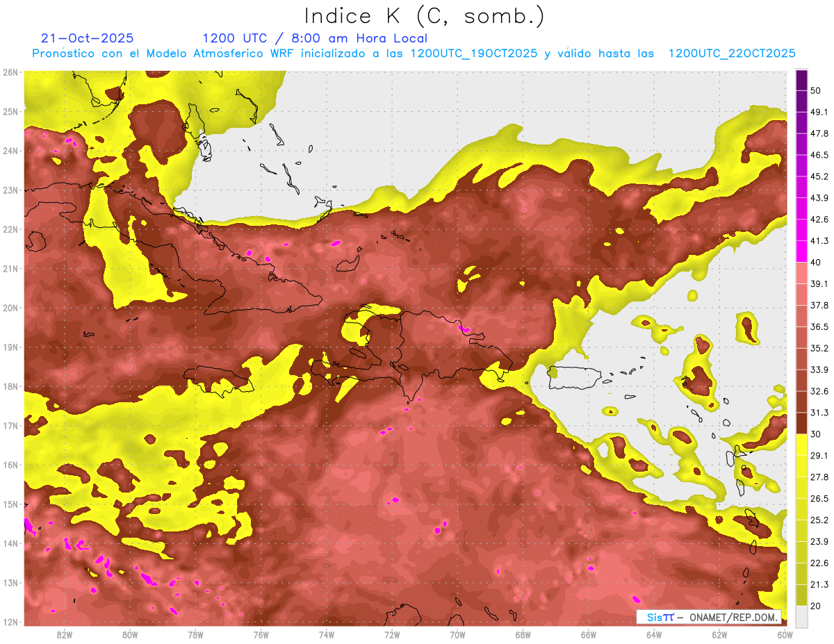Click the "78W" longitude label
Screen dimensions: 834x644
(195, 634)
